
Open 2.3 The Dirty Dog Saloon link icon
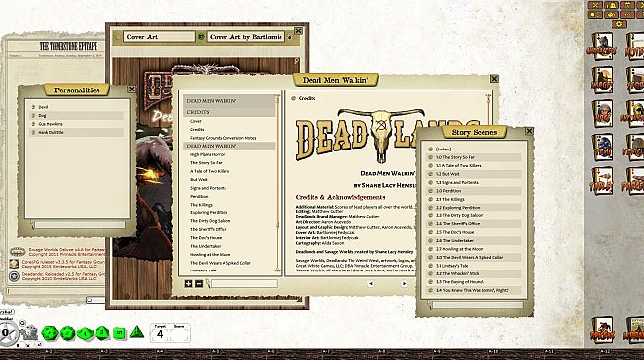[x=431, y=215]
